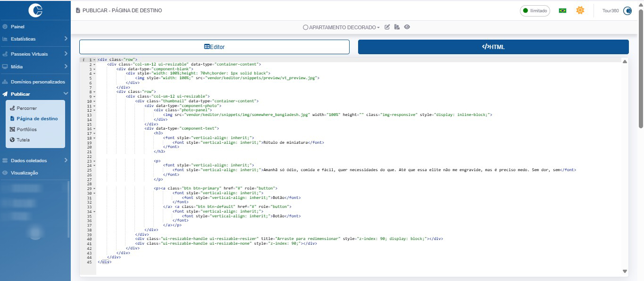Click the edit pencil icon beside APARTAMENTO DECORADO
The image size is (644, 281).
point(387,27)
